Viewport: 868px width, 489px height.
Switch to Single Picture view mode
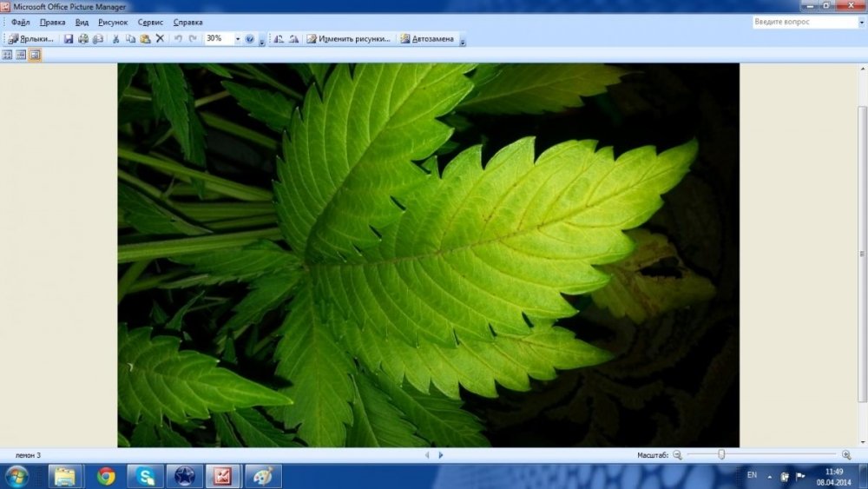point(35,55)
